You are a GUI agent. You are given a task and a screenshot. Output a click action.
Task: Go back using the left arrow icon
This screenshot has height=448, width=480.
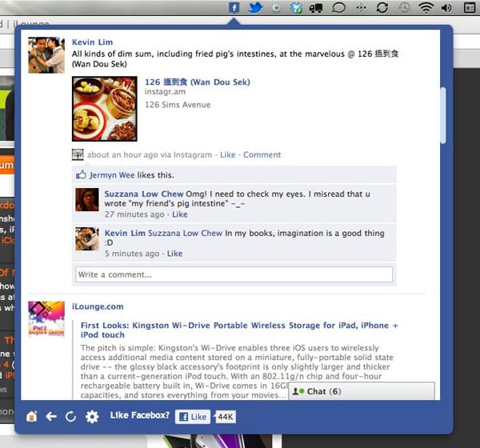pyautogui.click(x=51, y=416)
